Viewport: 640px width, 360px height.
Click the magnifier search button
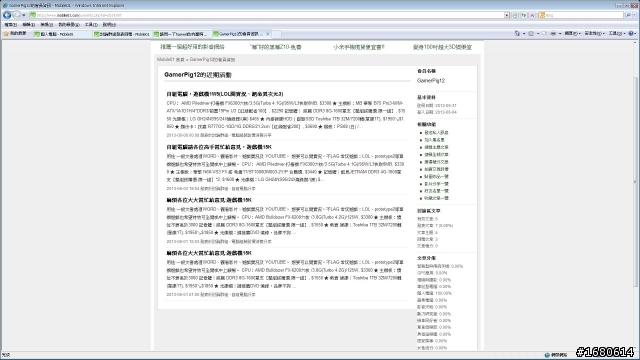point(628,15)
